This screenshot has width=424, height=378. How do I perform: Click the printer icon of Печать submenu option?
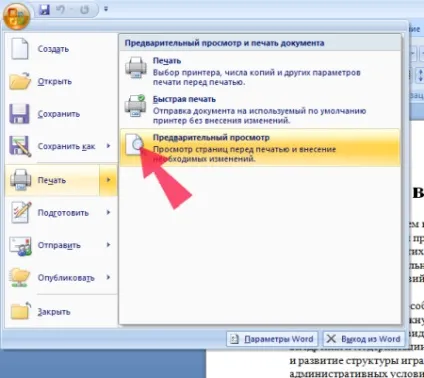(x=136, y=68)
